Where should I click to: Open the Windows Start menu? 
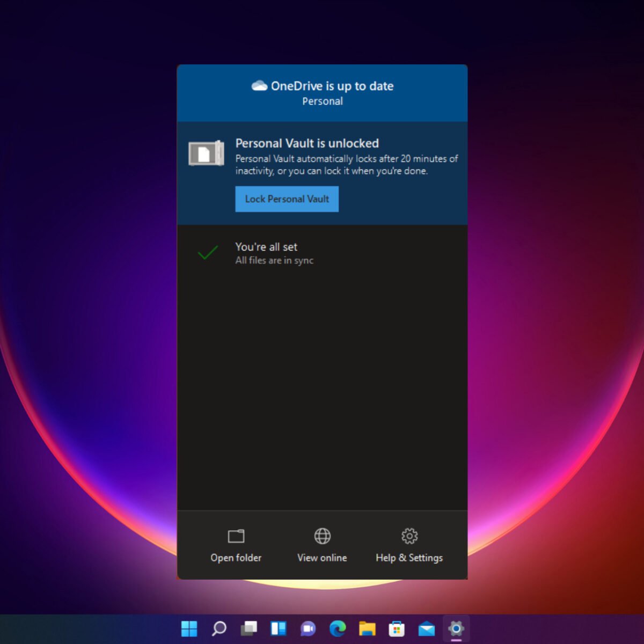[189, 628]
